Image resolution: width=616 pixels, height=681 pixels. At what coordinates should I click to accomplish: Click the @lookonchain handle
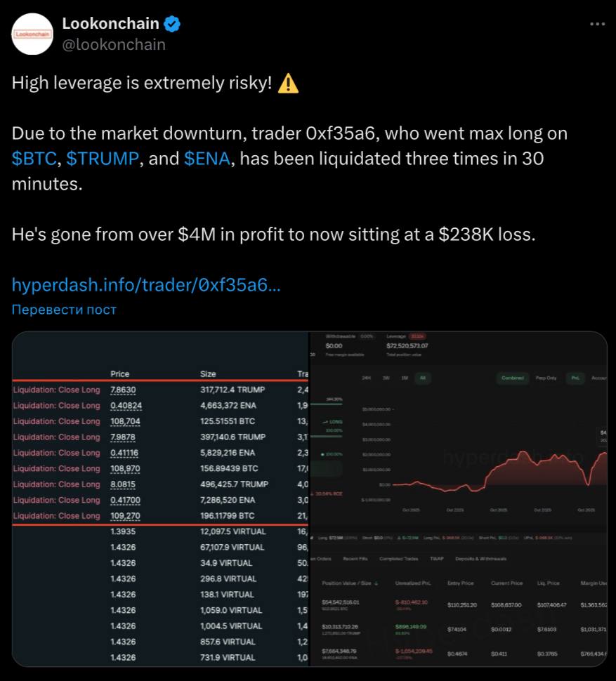(114, 45)
